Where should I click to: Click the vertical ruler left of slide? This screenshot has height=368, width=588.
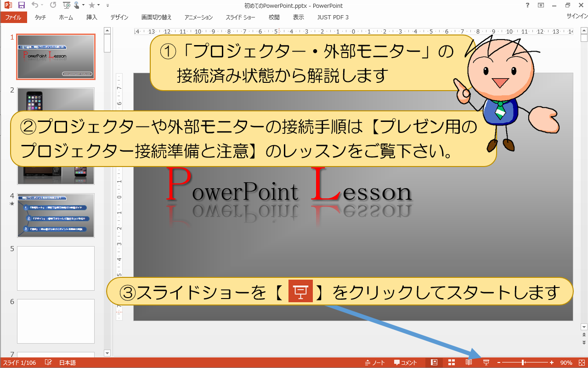point(119,197)
